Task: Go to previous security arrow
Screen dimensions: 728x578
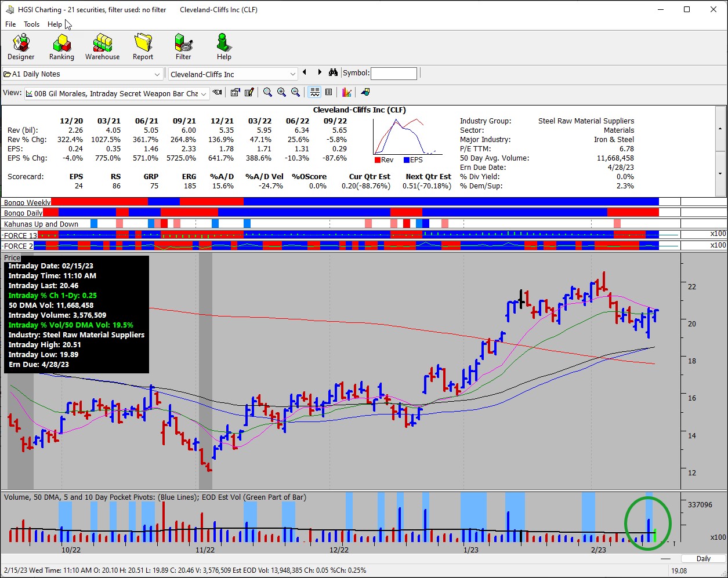Action: 305,72
